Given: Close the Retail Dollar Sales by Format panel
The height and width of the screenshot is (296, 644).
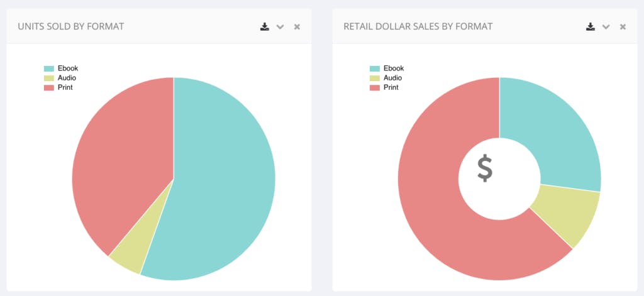Looking at the screenshot, I should 623,27.
